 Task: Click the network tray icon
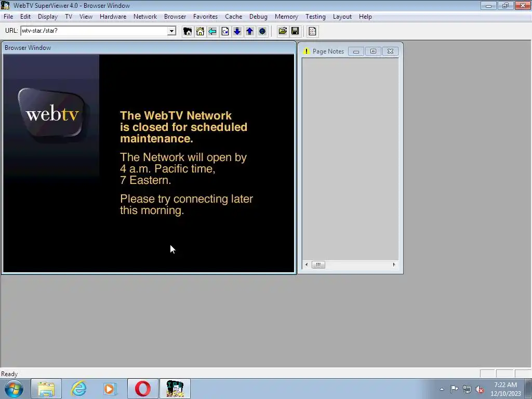[x=467, y=389]
